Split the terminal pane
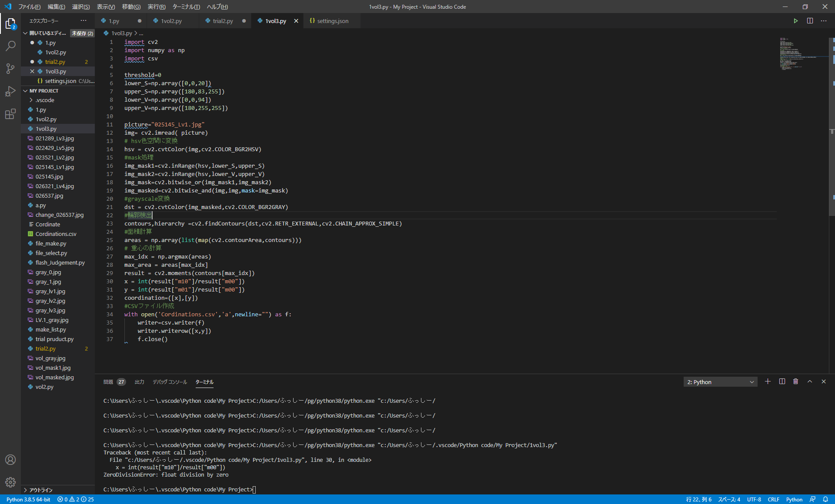The height and width of the screenshot is (504, 835). click(782, 381)
